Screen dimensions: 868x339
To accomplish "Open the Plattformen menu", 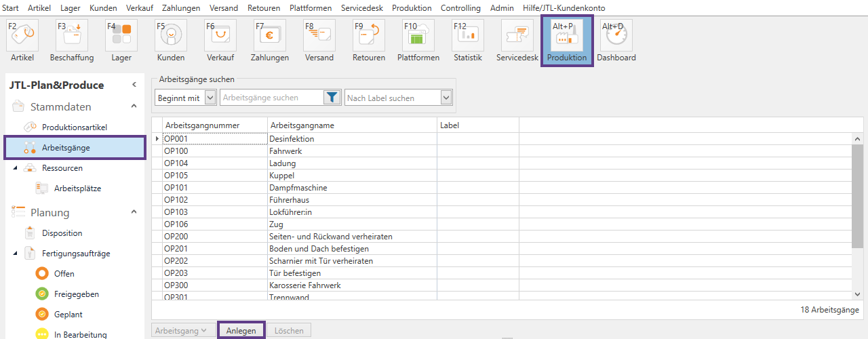I will point(310,8).
